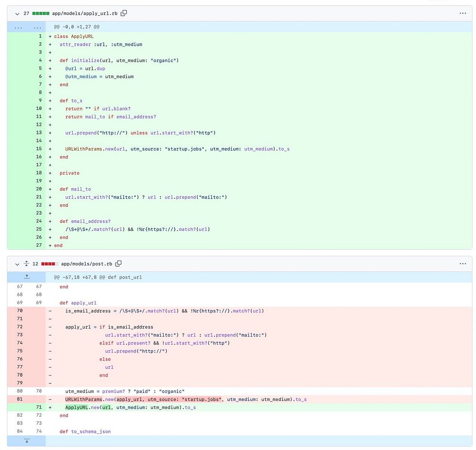Image resolution: width=476 pixels, height=450 pixels.
Task: Click line 'def mail_to'
Action: pos(75,189)
